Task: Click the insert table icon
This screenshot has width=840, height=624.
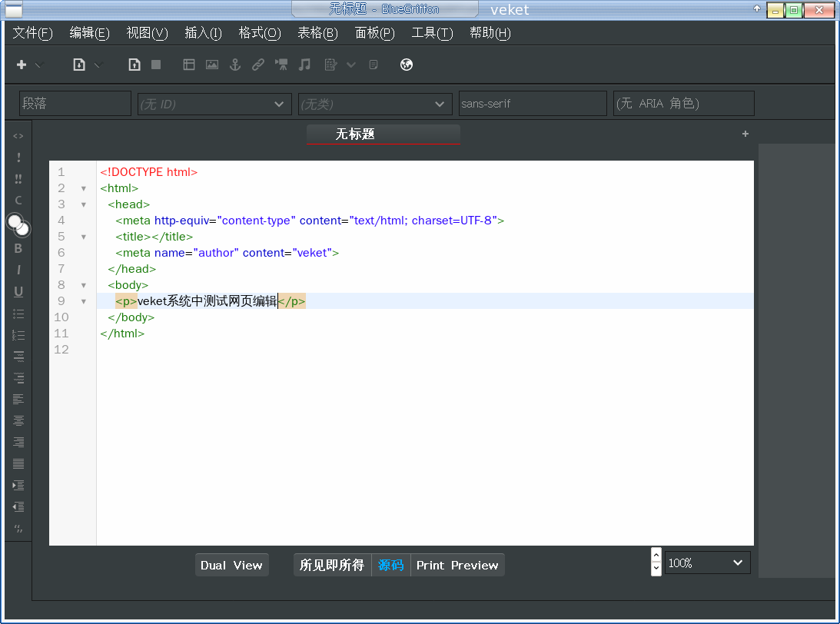Action: (x=189, y=65)
